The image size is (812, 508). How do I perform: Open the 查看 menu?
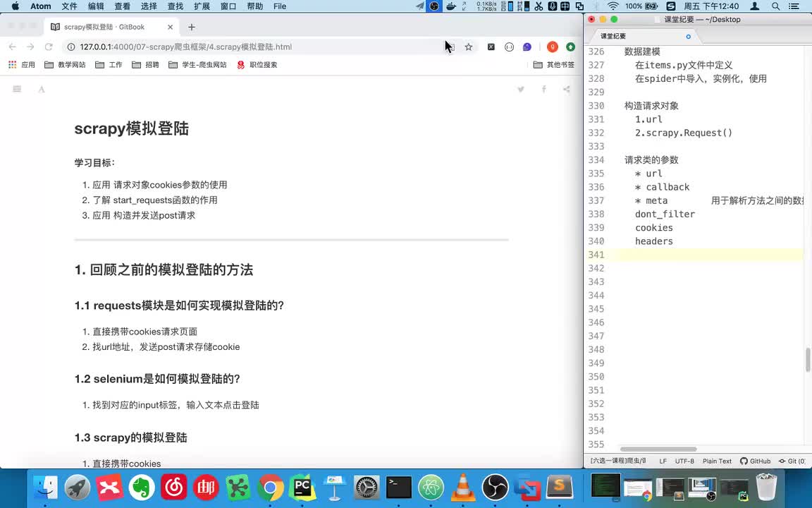tap(122, 6)
